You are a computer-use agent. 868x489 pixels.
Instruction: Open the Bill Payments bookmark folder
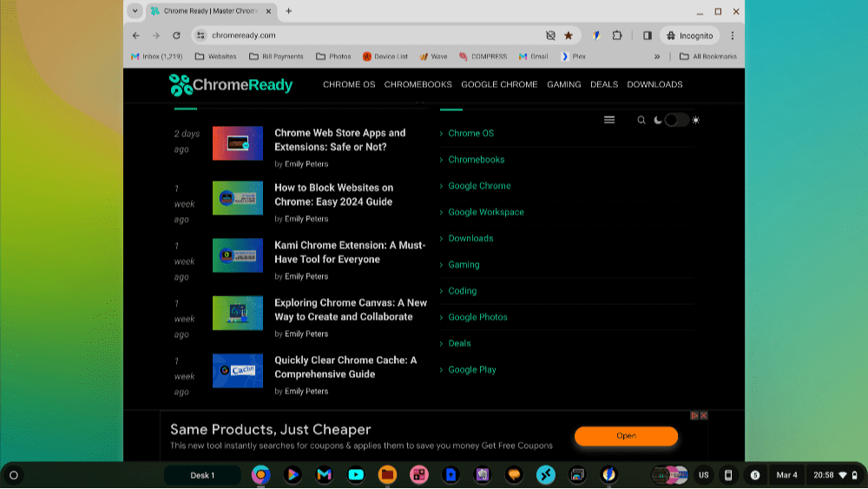point(276,56)
